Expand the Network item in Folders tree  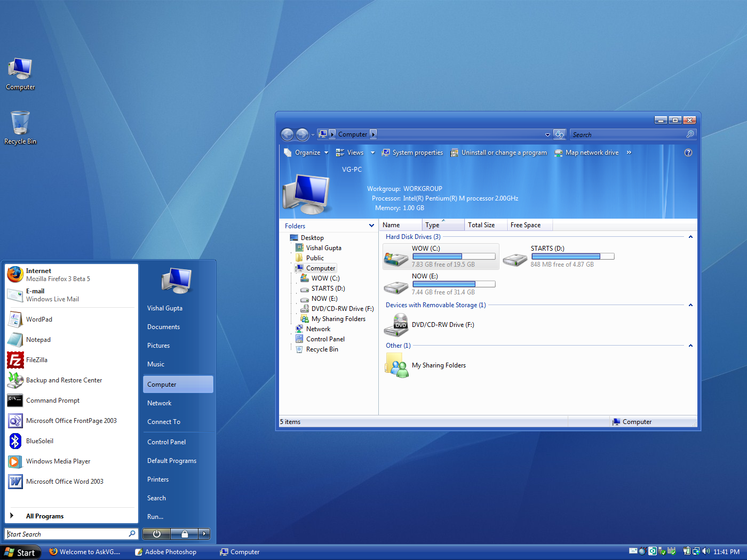pyautogui.click(x=291, y=329)
